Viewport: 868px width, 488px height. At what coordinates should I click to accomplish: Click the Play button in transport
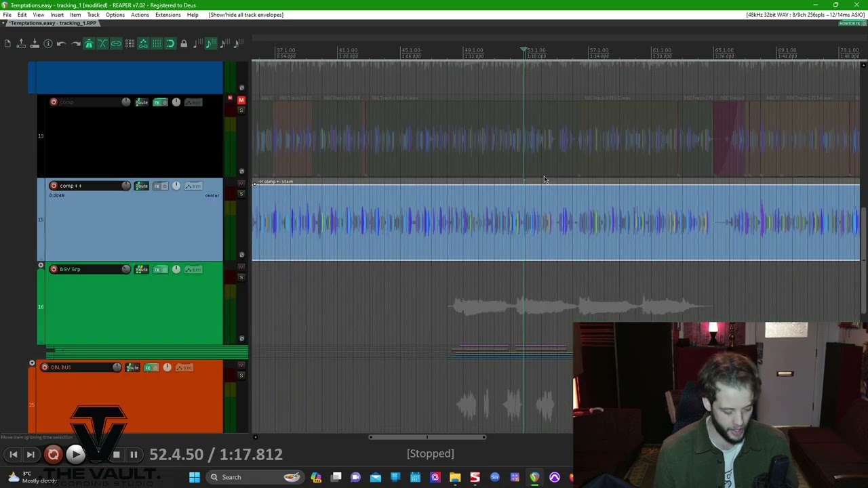click(75, 454)
